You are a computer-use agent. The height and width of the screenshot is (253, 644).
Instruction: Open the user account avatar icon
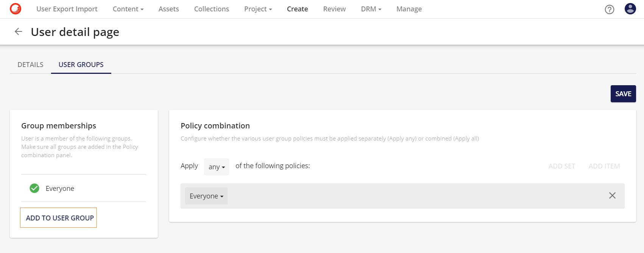630,9
